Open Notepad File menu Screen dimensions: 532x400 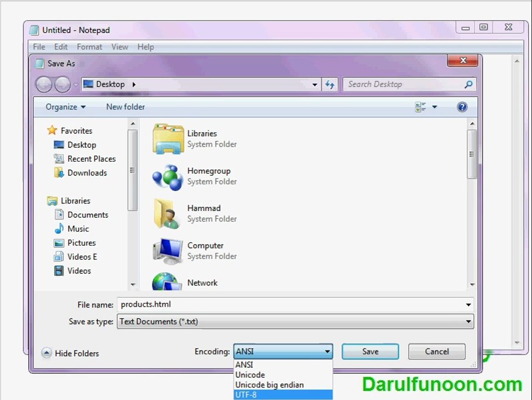tap(39, 47)
